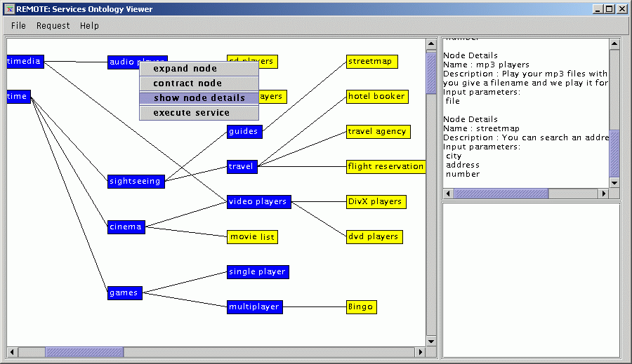
Task: Click the 'file' input parameter text
Action: pyautogui.click(x=453, y=101)
